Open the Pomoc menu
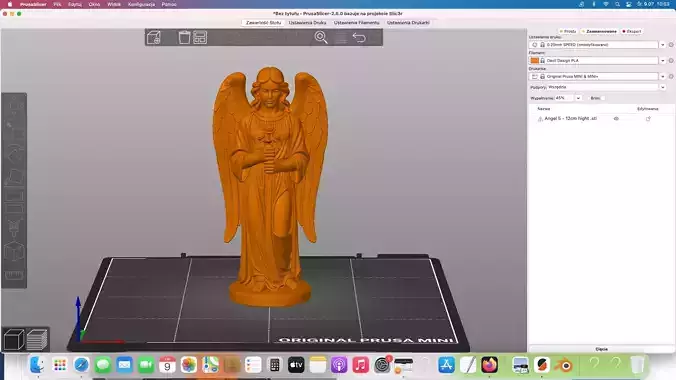The height and width of the screenshot is (380, 676). coord(169,4)
